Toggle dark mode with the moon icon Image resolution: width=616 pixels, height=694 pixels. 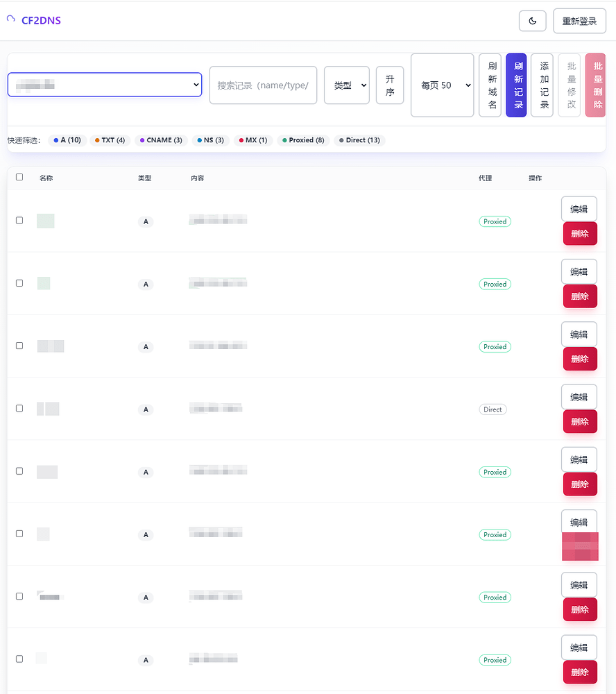532,21
